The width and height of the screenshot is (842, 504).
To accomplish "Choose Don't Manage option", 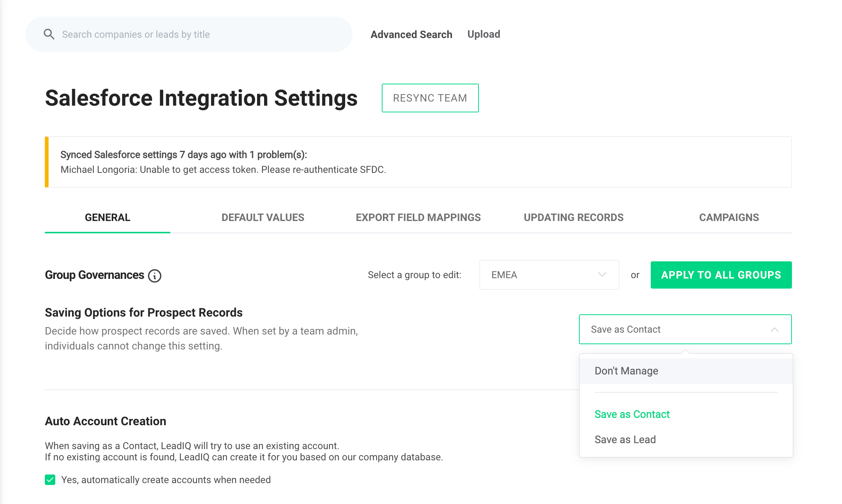I will coord(626,371).
